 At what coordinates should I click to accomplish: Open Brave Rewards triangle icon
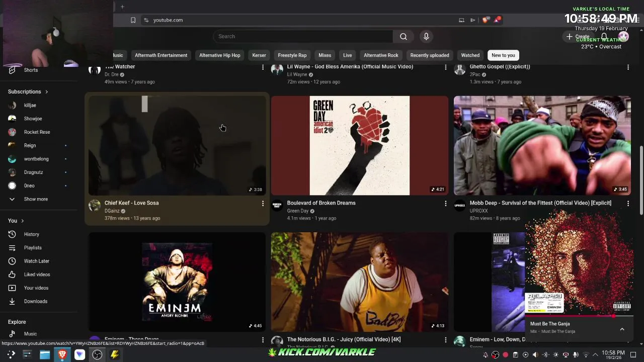click(x=497, y=20)
